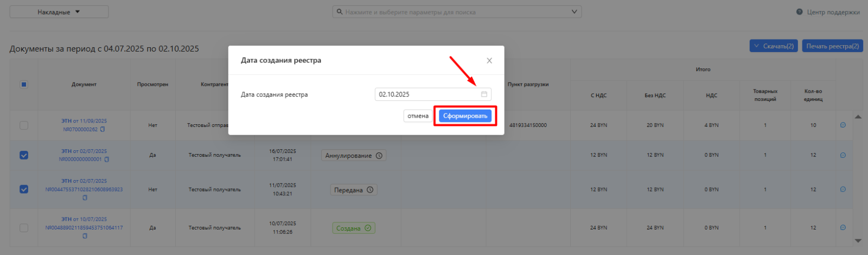
Task: Expand the search parameters dropdown
Action: (x=574, y=12)
